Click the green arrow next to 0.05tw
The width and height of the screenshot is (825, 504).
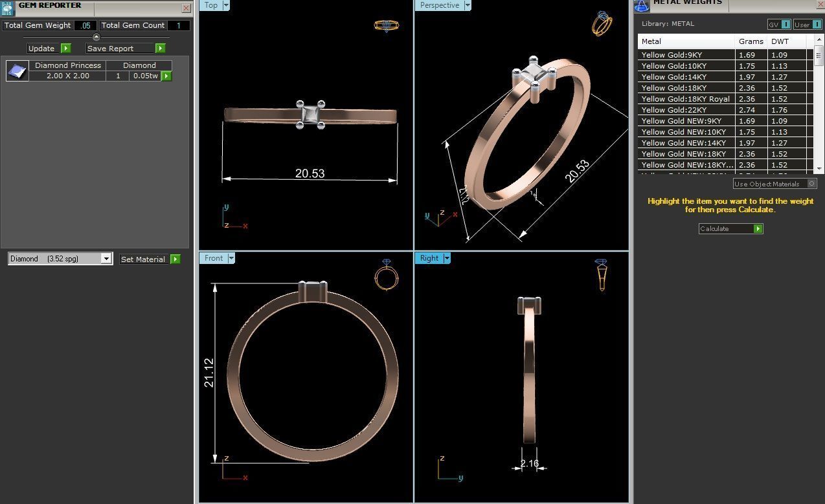tap(166, 76)
